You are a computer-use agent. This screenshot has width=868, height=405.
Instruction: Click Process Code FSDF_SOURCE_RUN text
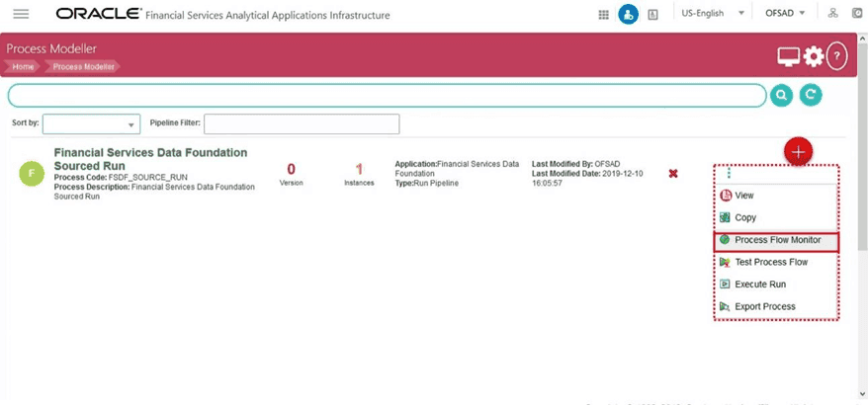coord(121,178)
